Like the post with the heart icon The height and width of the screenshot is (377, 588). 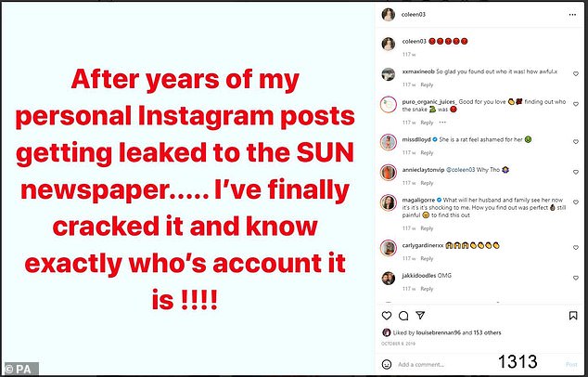385,316
